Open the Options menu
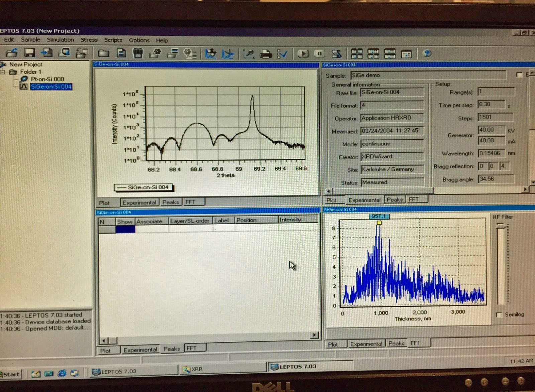Screen dimensions: 535x392 click(x=139, y=40)
